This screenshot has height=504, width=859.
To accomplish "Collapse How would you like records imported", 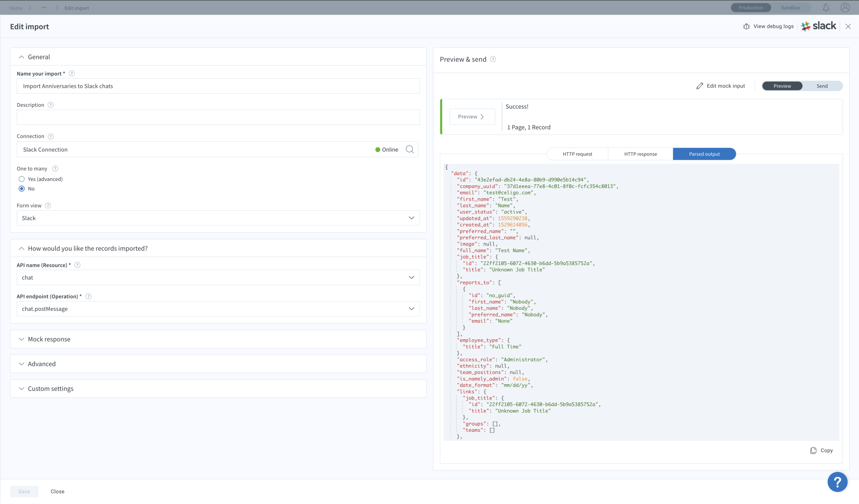I will pos(21,248).
